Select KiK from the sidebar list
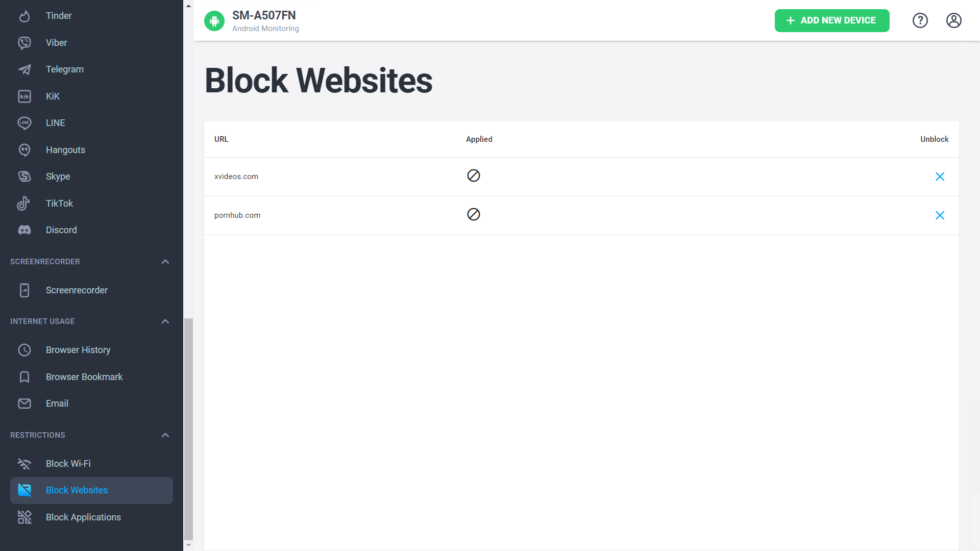The width and height of the screenshot is (980, 551). (91, 96)
